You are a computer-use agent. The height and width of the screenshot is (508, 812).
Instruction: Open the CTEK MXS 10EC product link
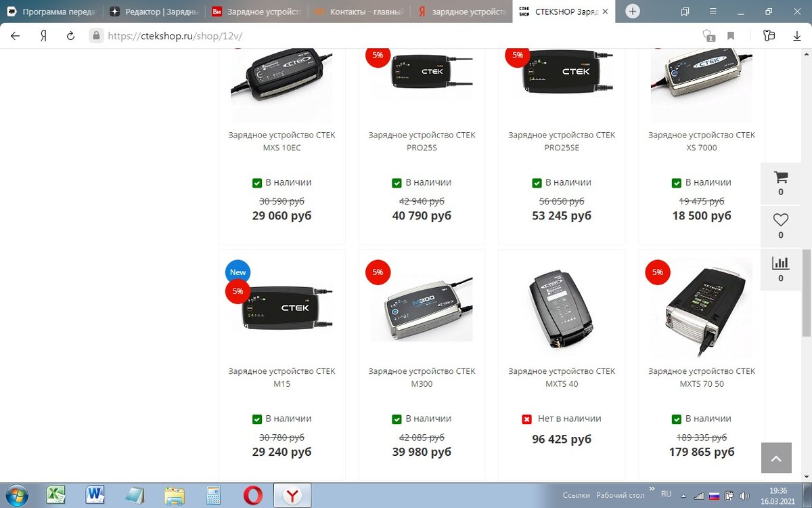[x=282, y=141]
